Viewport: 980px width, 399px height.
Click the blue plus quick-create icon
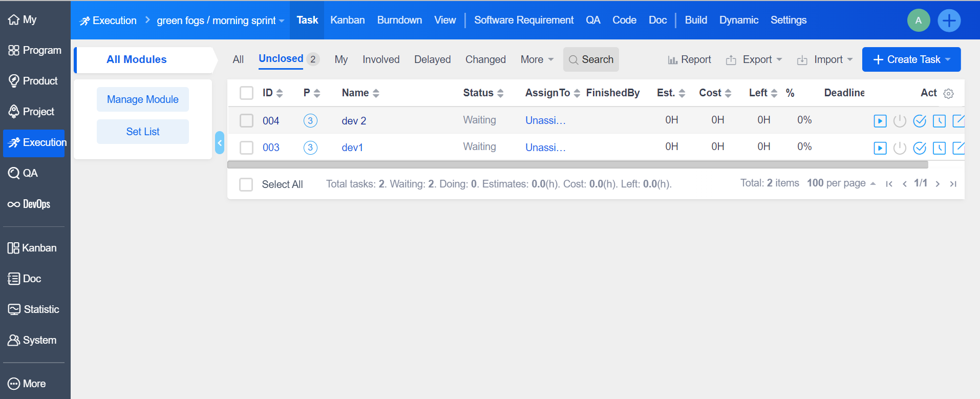point(949,20)
